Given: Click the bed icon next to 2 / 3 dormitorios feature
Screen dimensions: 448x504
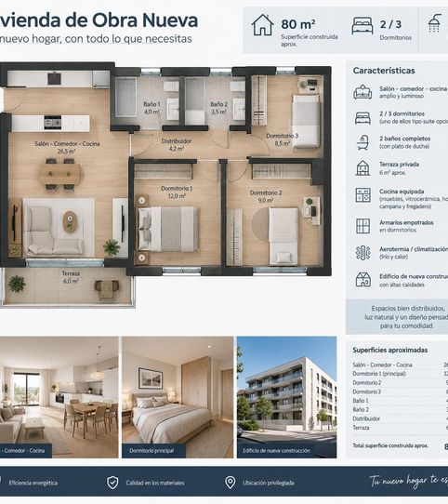Looking at the screenshot, I should coord(362,118).
